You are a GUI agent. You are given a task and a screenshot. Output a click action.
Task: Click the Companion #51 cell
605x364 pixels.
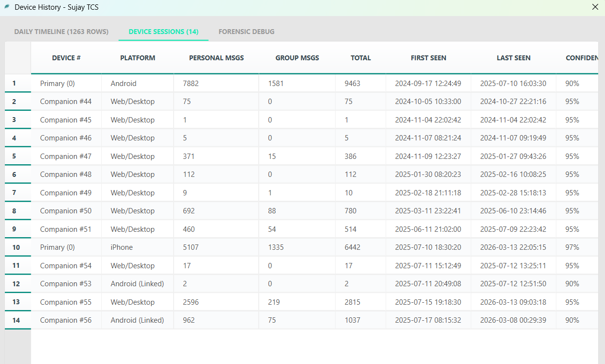[x=66, y=229]
